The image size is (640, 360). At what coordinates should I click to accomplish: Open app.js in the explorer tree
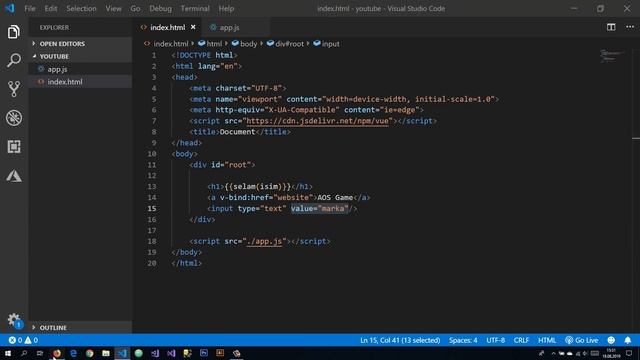click(80, 69)
